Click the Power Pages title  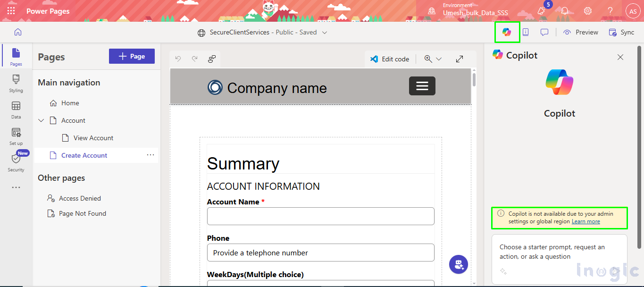[x=48, y=11]
